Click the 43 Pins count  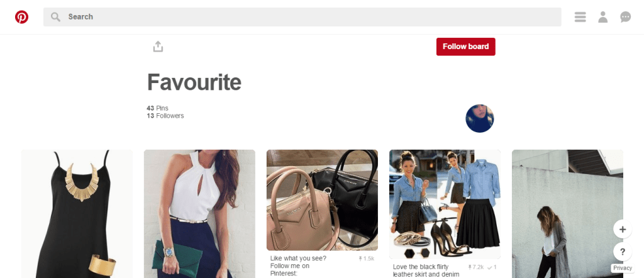[x=157, y=108]
